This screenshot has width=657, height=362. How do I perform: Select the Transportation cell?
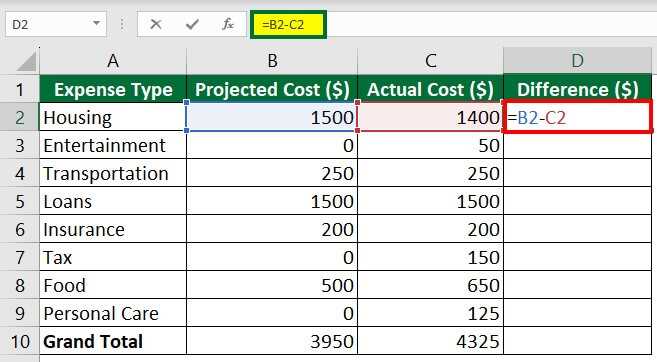tap(113, 173)
